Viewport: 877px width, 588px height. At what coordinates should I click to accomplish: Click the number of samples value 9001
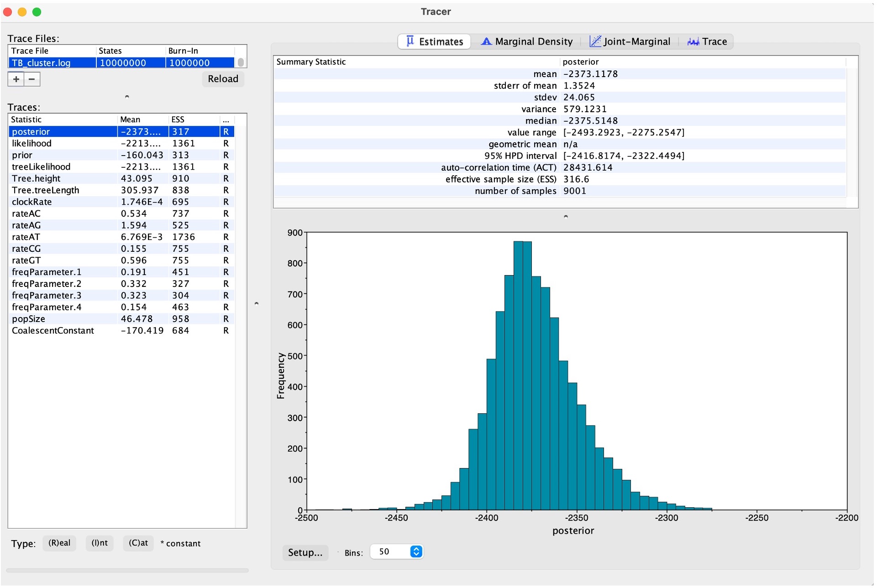[574, 191]
